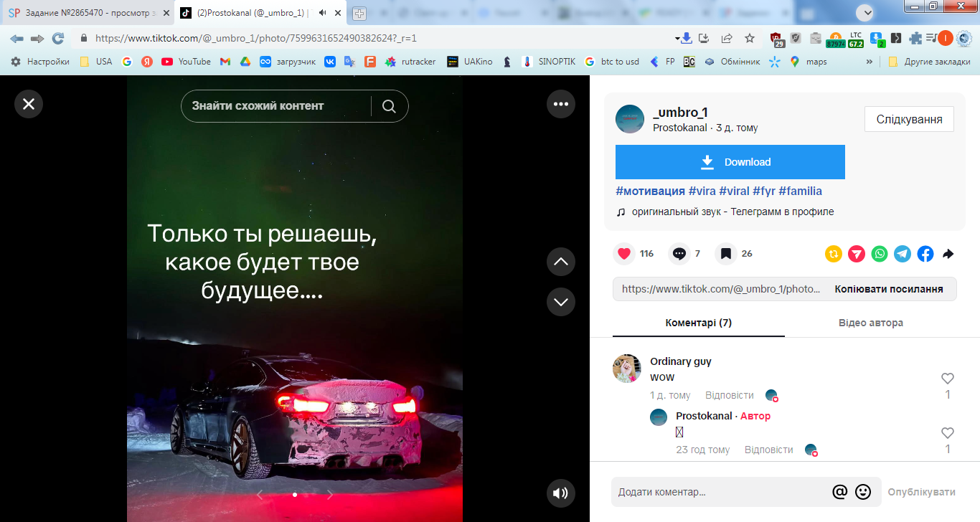Click the Слідкування follow button
This screenshot has height=522, width=980.
909,119
